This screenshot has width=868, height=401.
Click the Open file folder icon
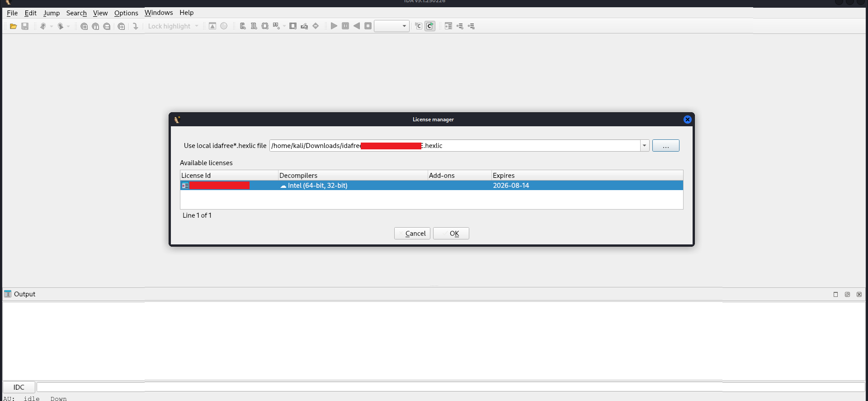[x=14, y=26]
